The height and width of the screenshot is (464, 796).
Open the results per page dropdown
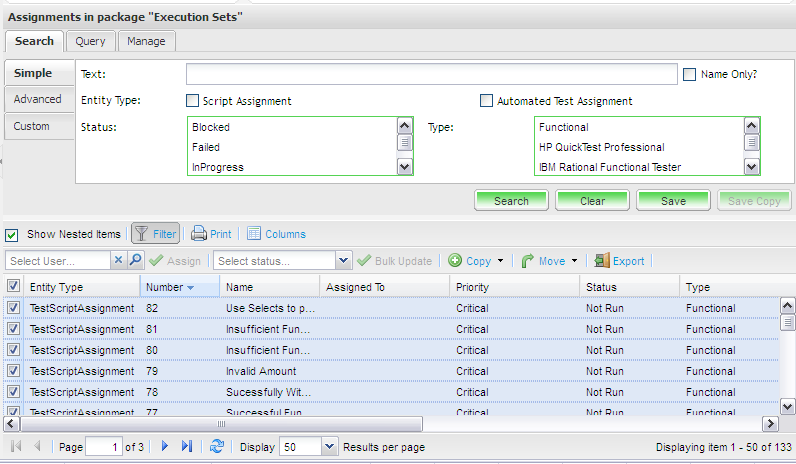point(331,447)
